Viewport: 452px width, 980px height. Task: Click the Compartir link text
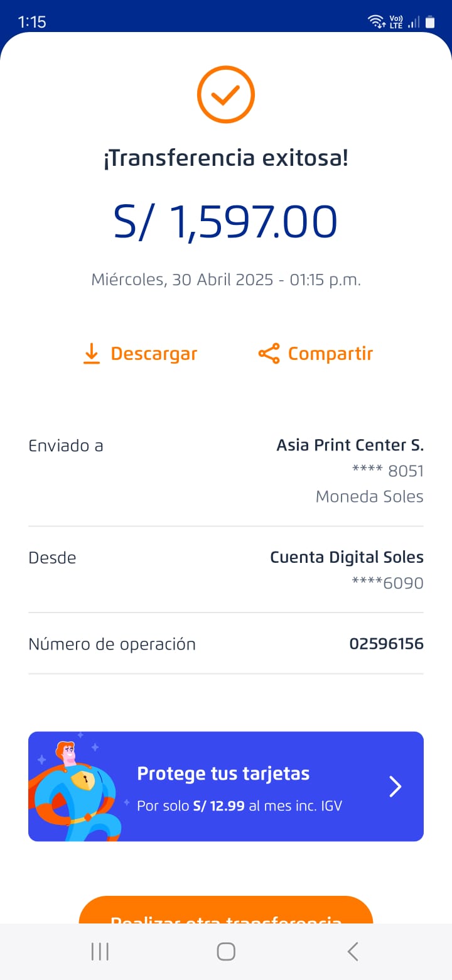[330, 354]
